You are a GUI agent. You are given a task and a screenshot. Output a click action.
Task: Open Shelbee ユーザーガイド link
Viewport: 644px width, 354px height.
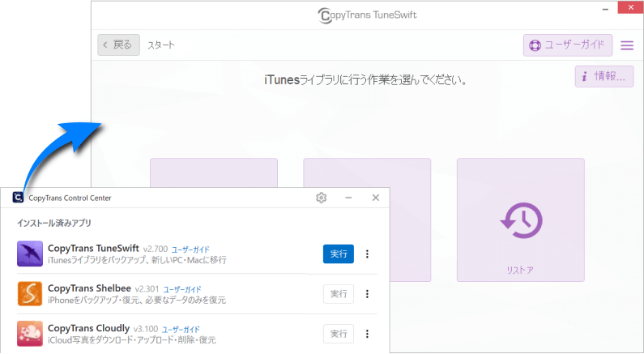[182, 289]
